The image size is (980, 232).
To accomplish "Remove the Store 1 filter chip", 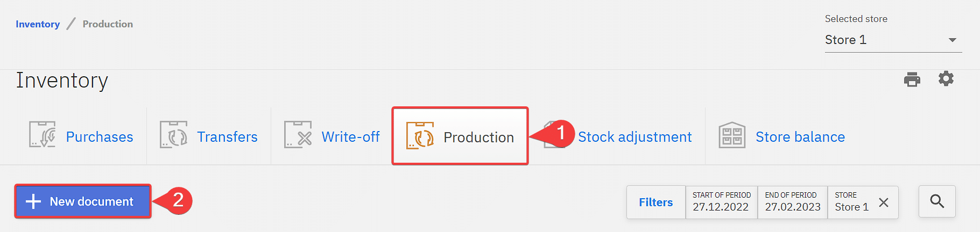I will (884, 202).
